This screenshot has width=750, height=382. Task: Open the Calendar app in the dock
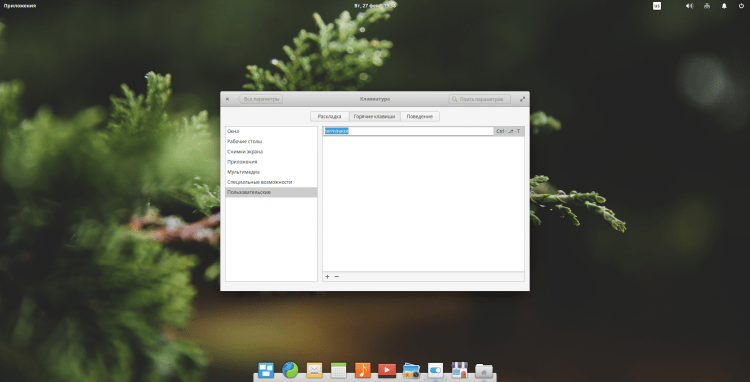point(339,370)
